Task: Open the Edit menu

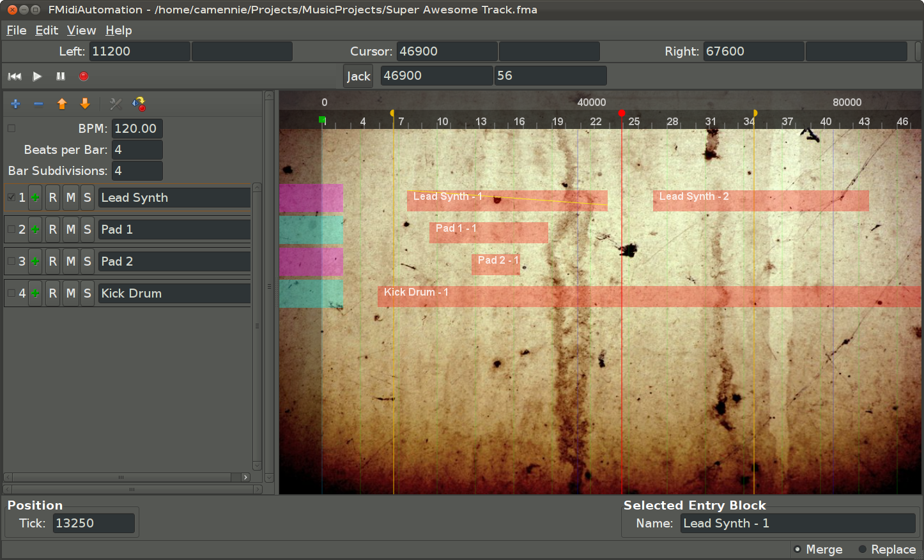Action: 47,30
